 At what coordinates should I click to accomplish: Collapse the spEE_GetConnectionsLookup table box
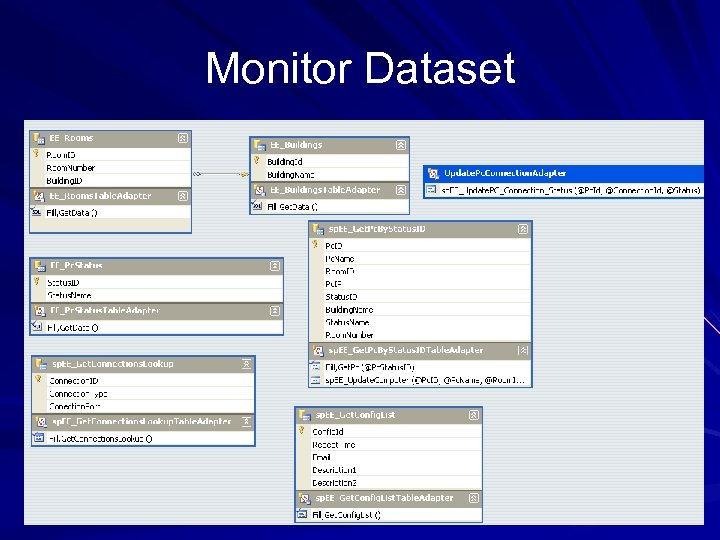(x=247, y=364)
